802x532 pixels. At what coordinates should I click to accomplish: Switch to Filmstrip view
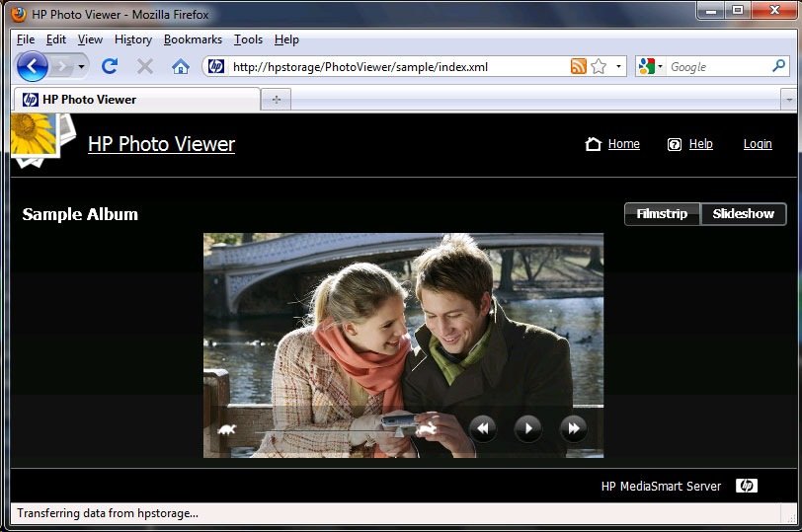662,213
